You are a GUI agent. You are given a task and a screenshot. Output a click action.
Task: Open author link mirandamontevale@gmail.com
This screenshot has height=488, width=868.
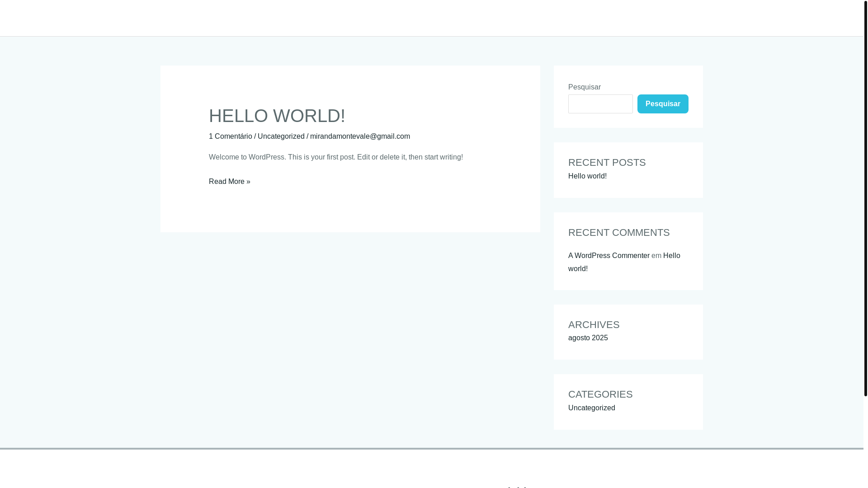click(x=360, y=136)
